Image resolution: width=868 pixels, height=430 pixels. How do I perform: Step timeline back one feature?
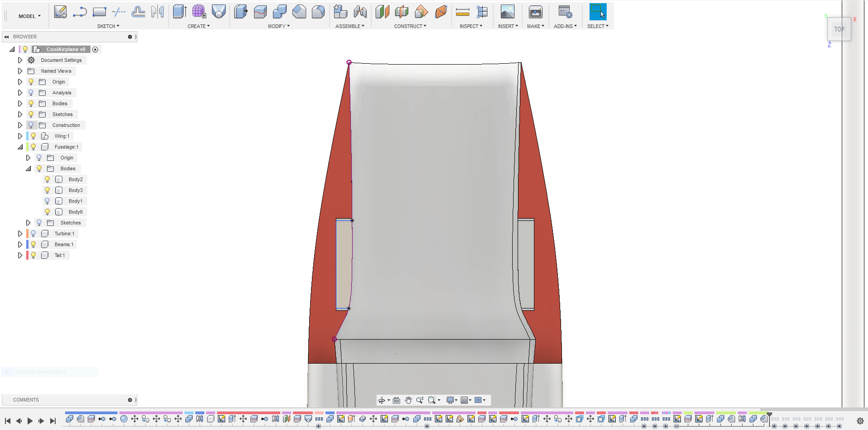coord(19,421)
